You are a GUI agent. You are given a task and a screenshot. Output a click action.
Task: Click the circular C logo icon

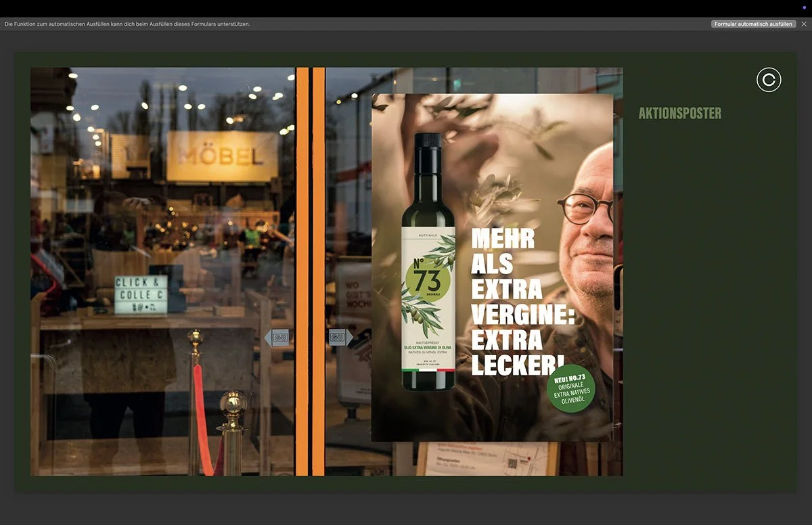pos(769,80)
